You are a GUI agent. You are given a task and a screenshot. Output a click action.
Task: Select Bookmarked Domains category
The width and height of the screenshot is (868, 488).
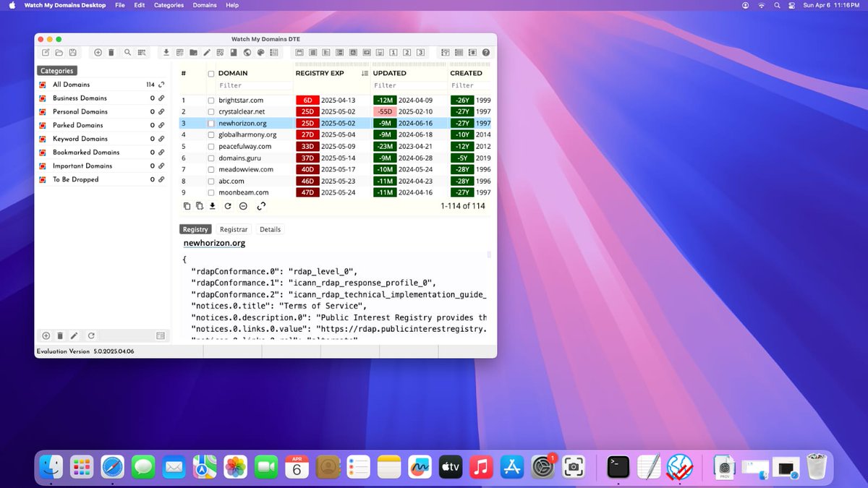point(102,153)
